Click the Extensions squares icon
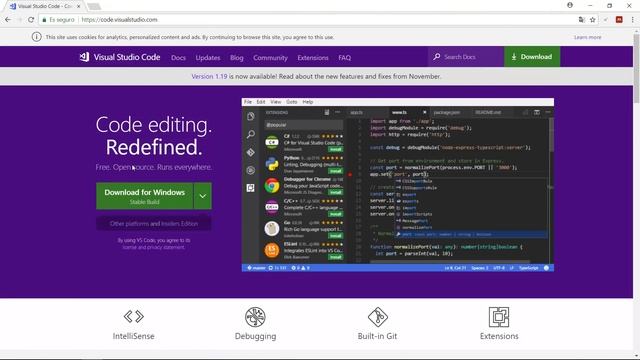Screen dimensions: 640x360 pyautogui.click(x=499, y=317)
